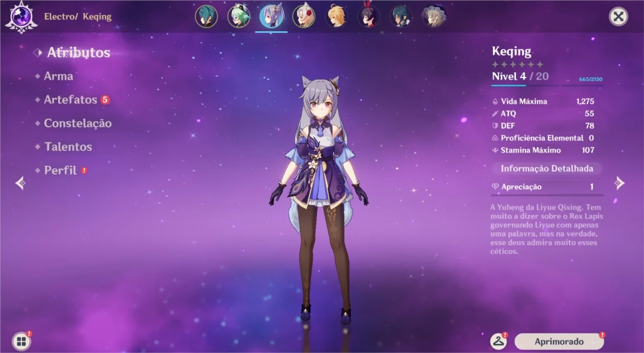
Task: Select the character wearing a purple hat
Action: click(433, 17)
